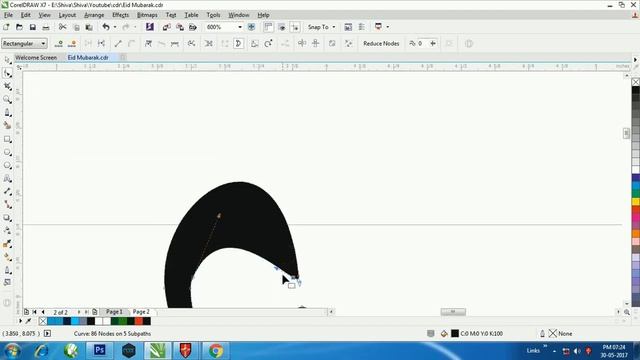Viewport: 640px width, 360px height.
Task: Click the curve smoothness value field
Action: tap(422, 44)
